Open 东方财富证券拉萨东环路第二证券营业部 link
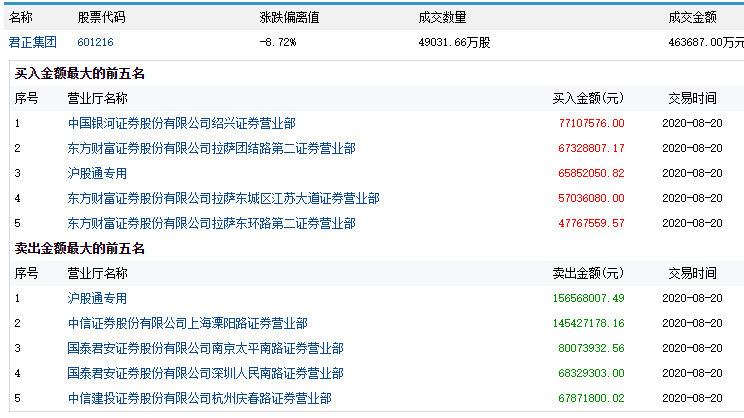744x418 pixels. [212, 223]
